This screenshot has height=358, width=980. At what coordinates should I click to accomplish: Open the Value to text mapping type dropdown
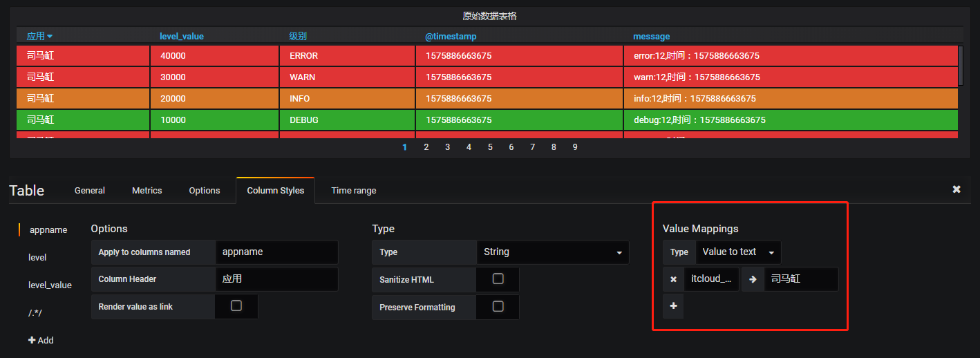tap(738, 252)
